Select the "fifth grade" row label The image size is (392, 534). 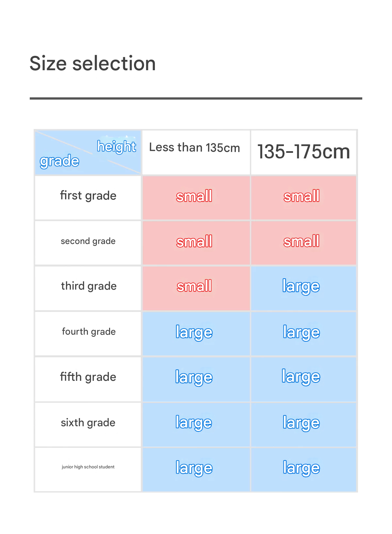[x=88, y=377]
